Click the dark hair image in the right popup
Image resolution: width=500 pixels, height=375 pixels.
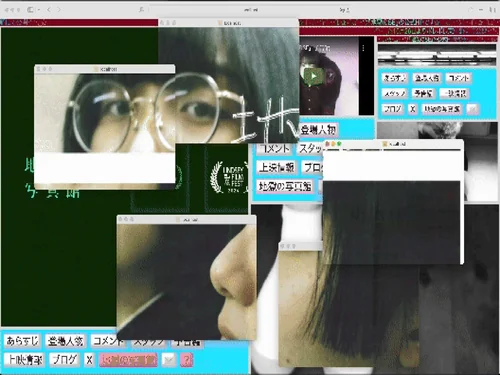(392, 223)
